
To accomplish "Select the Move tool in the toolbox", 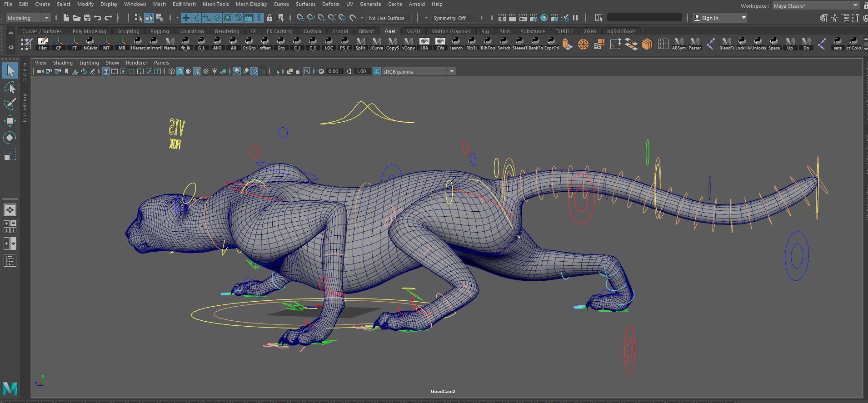I will (x=10, y=121).
